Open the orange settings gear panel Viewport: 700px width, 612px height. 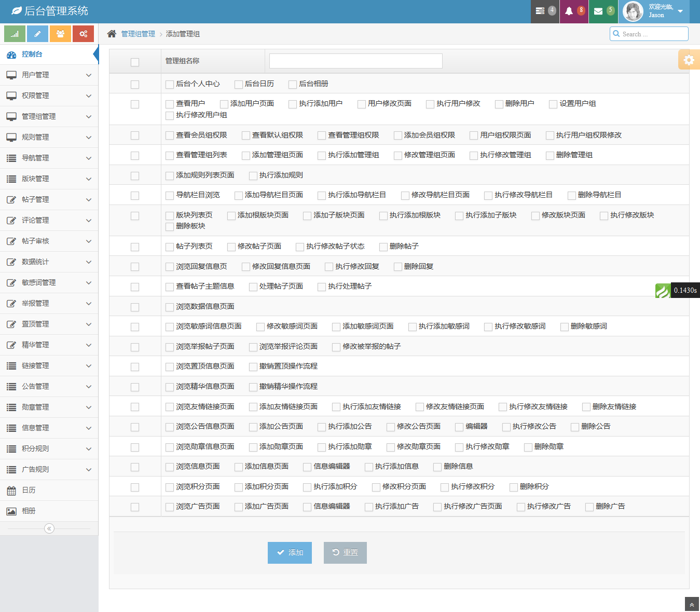tap(689, 60)
